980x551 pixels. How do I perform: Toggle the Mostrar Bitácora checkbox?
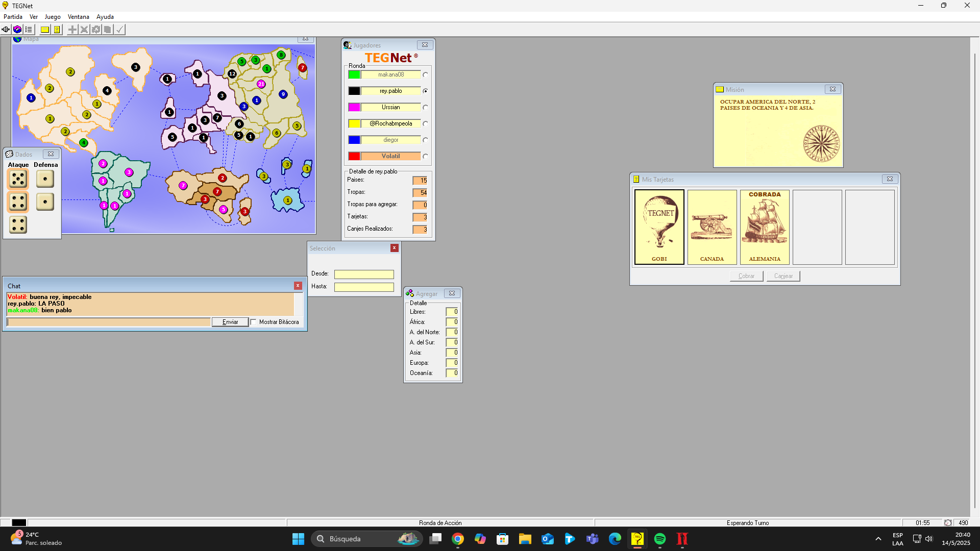(x=253, y=322)
